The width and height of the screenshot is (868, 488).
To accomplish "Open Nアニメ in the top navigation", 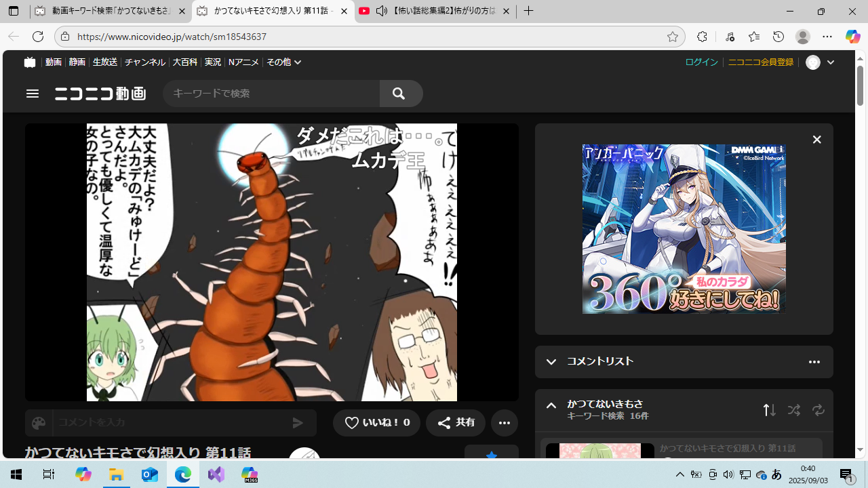I will 243,62.
